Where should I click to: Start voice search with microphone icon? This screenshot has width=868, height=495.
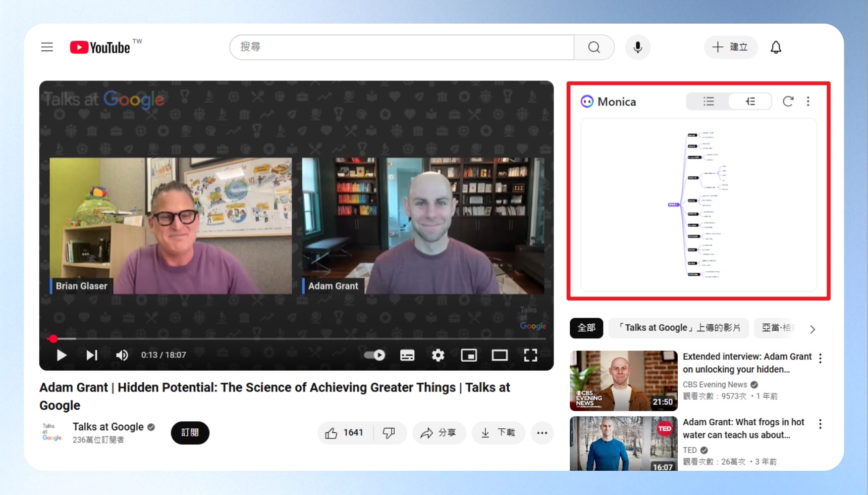click(x=637, y=47)
